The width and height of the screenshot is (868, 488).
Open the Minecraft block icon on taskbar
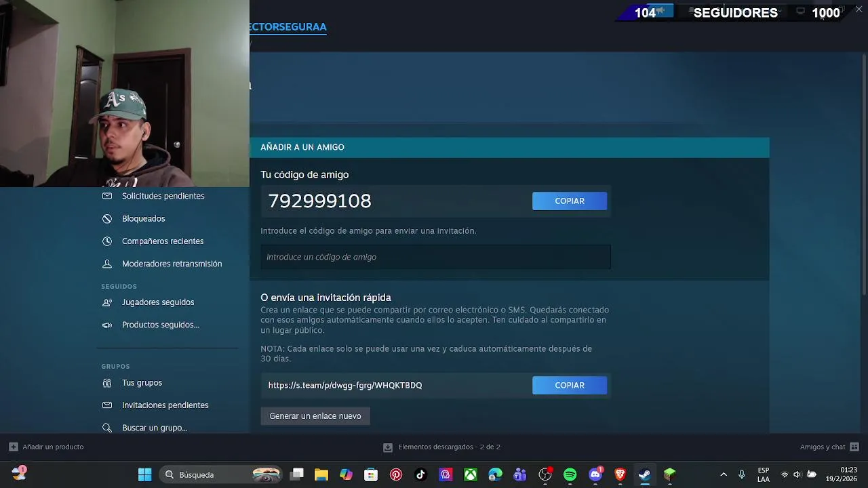point(670,475)
